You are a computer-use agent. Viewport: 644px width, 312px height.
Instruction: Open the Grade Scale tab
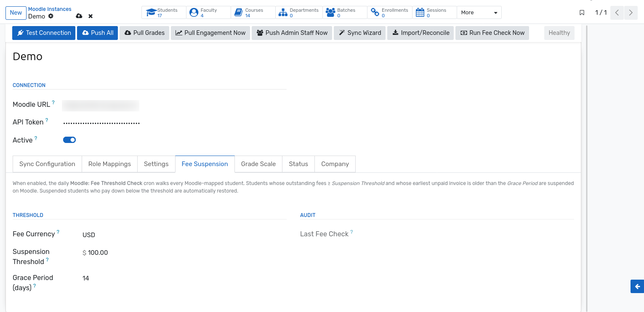tap(258, 164)
